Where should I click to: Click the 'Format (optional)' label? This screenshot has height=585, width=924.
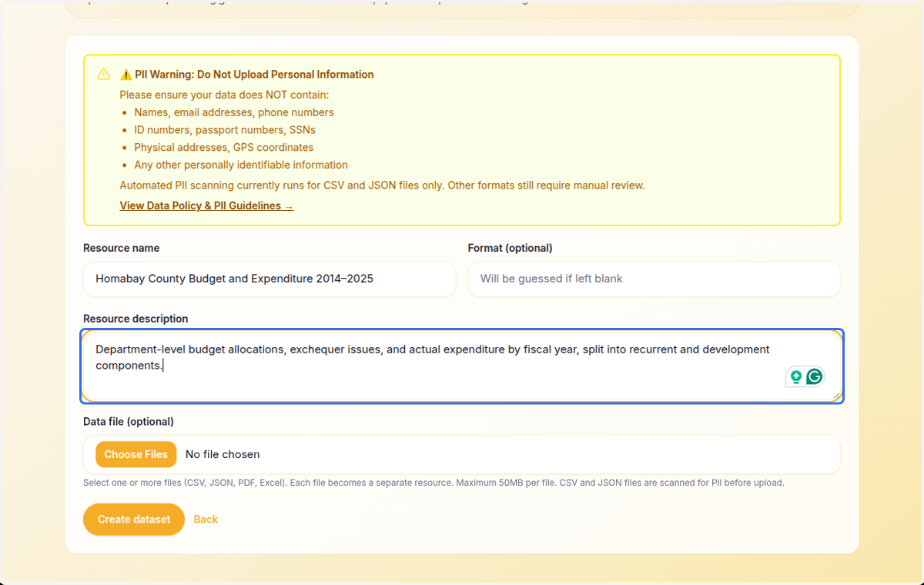(x=511, y=248)
